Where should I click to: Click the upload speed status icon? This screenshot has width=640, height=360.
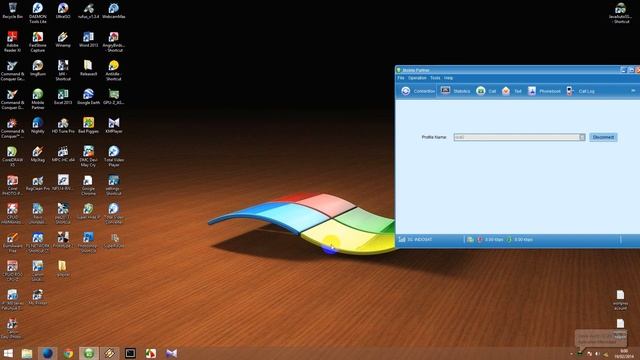[x=480, y=240]
